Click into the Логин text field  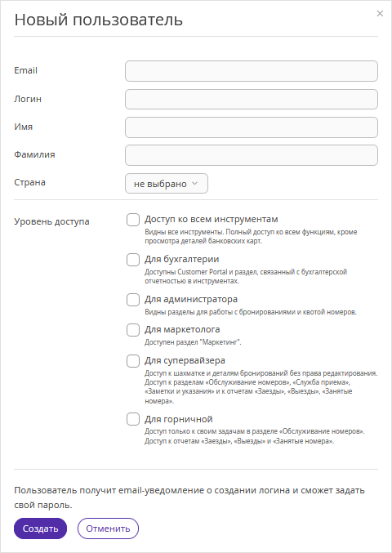pyautogui.click(x=252, y=99)
